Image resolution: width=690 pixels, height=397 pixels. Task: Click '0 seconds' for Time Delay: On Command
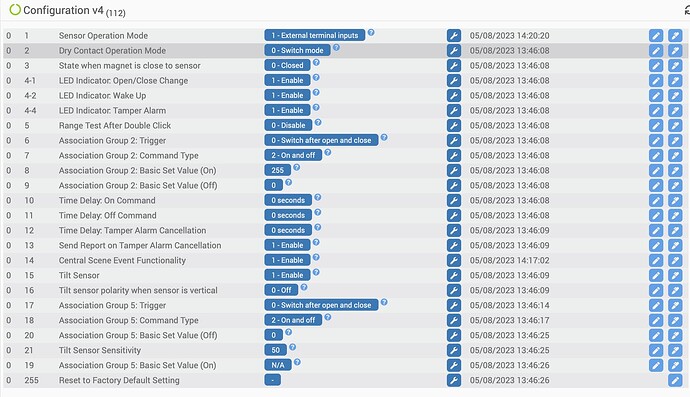pyautogui.click(x=288, y=200)
